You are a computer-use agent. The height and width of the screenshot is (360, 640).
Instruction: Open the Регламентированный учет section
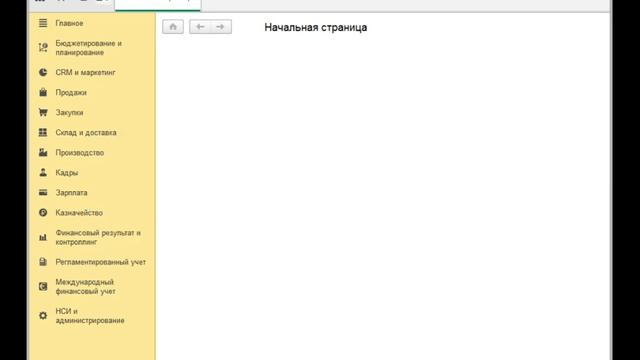pos(100,262)
